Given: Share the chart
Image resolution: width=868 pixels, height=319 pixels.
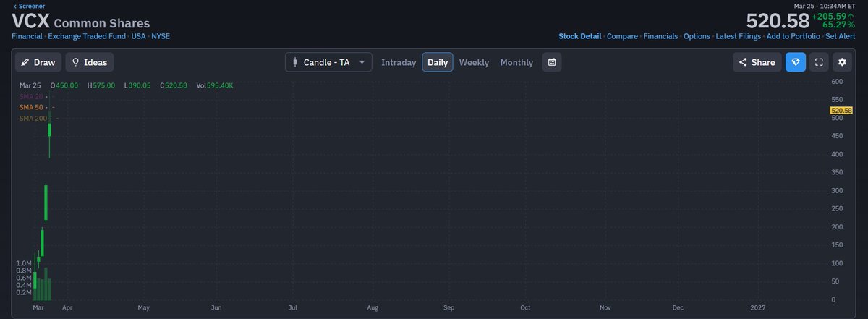Looking at the screenshot, I should pos(757,62).
